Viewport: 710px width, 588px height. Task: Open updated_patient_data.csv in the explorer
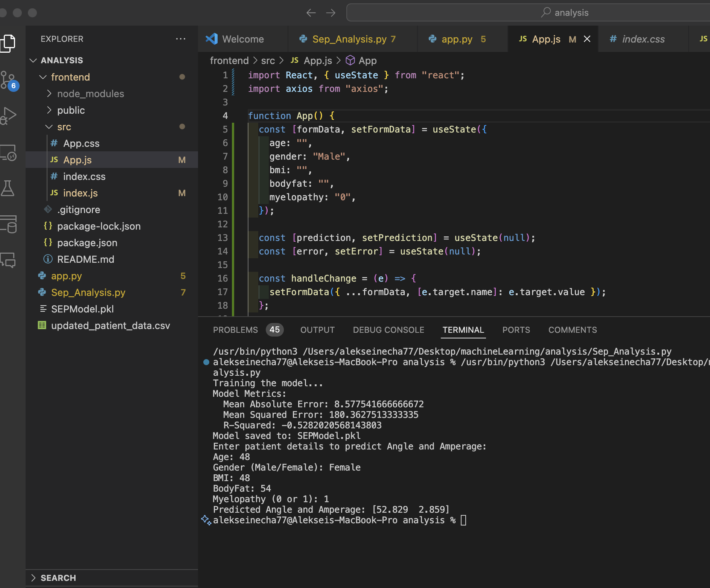[110, 326]
